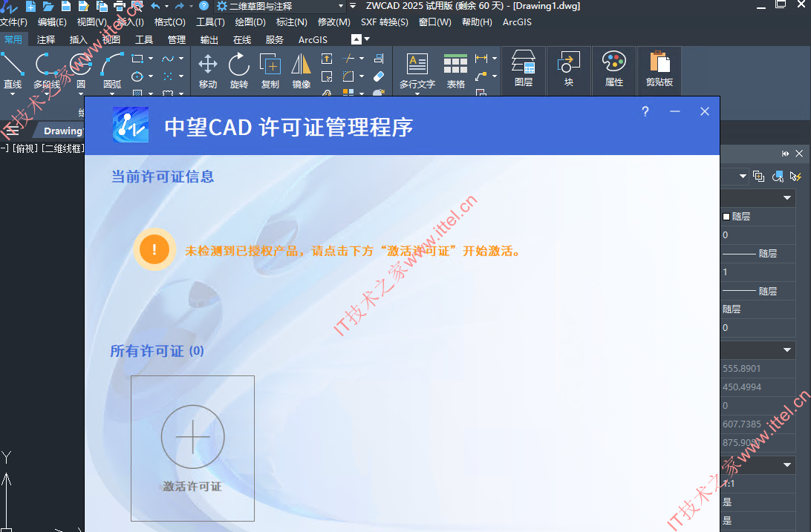Insert Multiline Text (多行文字)
This screenshot has width=811, height=532.
[x=417, y=70]
